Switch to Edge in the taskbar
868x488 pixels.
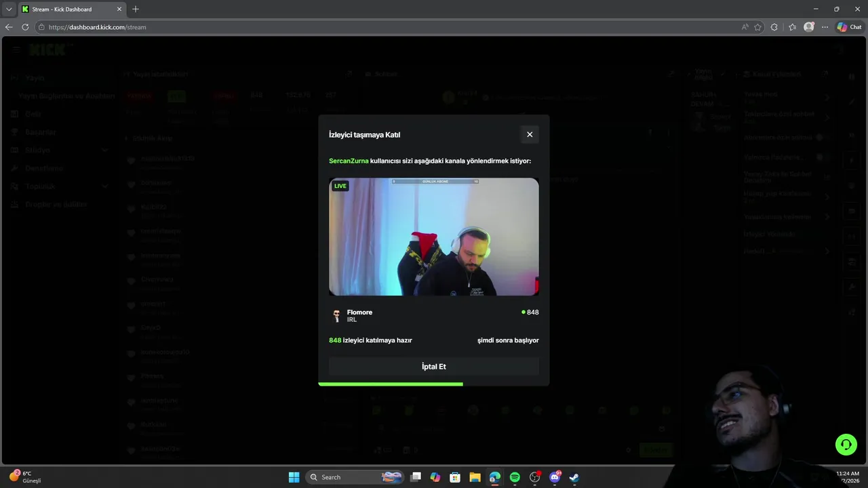[x=495, y=477]
